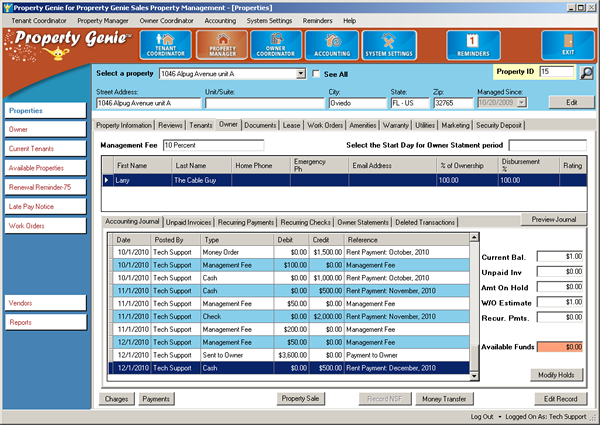Image resolution: width=600 pixels, height=425 pixels.
Task: Click the Edit Record button
Action: (561, 399)
